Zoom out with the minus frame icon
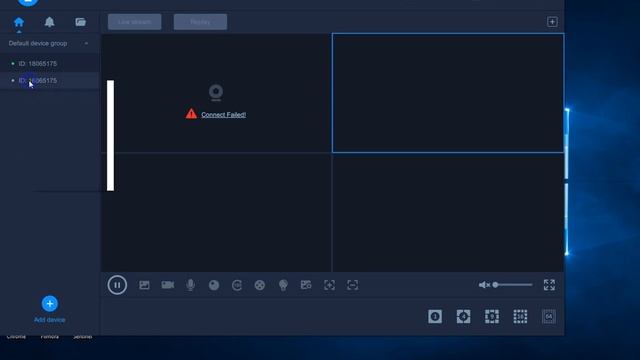 pyautogui.click(x=352, y=285)
